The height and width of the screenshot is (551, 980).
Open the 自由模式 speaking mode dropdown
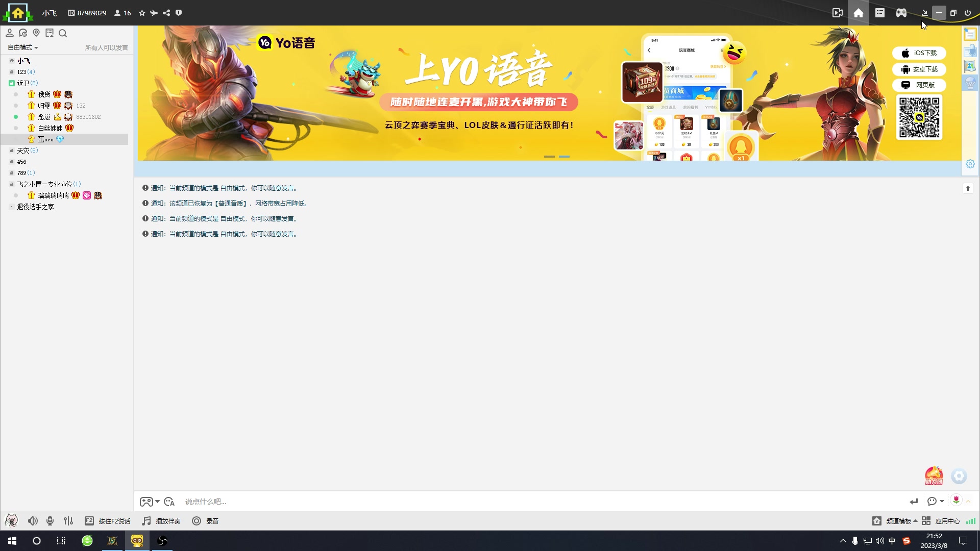coord(23,47)
